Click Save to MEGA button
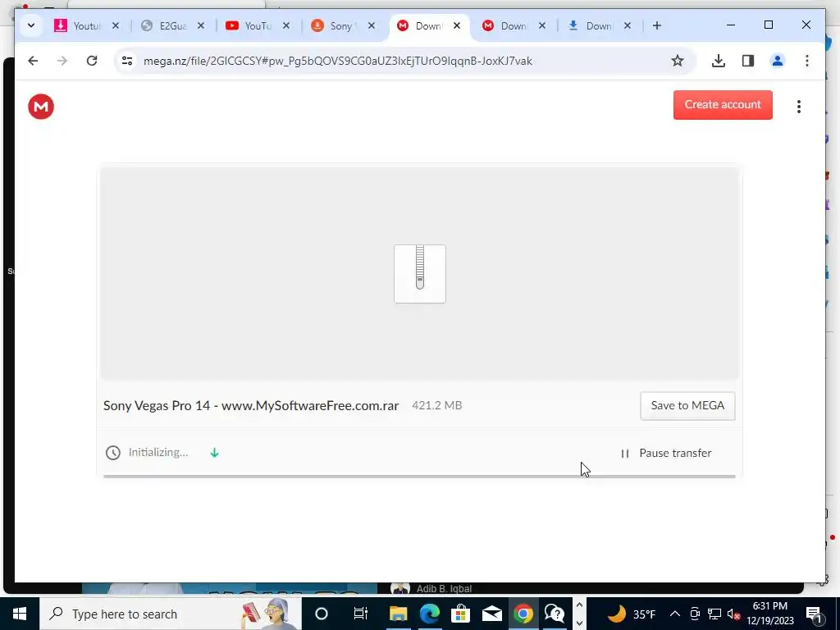Viewport: 840px width, 630px height. (x=687, y=405)
